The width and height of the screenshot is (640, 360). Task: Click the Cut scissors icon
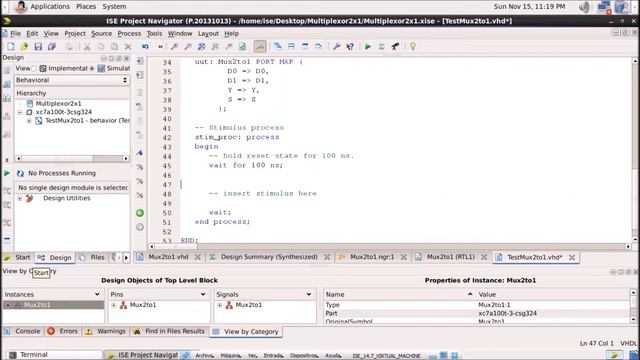coord(87,47)
